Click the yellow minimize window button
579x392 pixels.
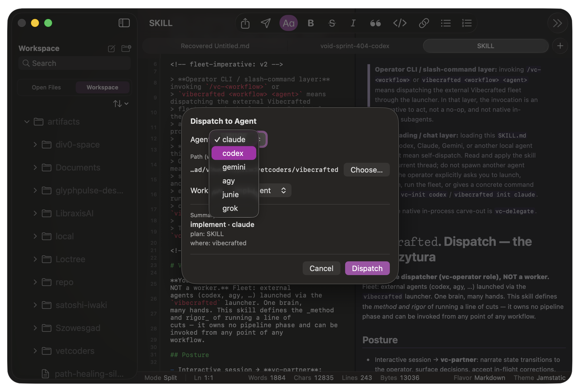[35, 23]
